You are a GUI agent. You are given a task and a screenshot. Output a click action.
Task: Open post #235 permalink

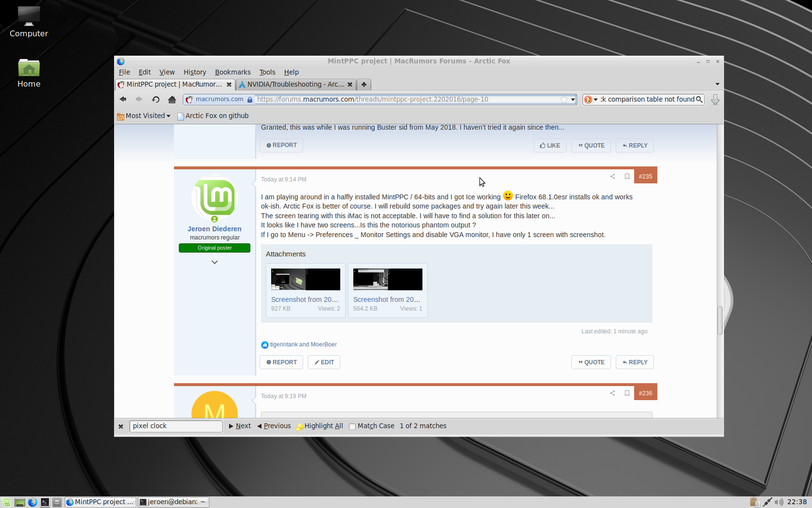tap(645, 177)
